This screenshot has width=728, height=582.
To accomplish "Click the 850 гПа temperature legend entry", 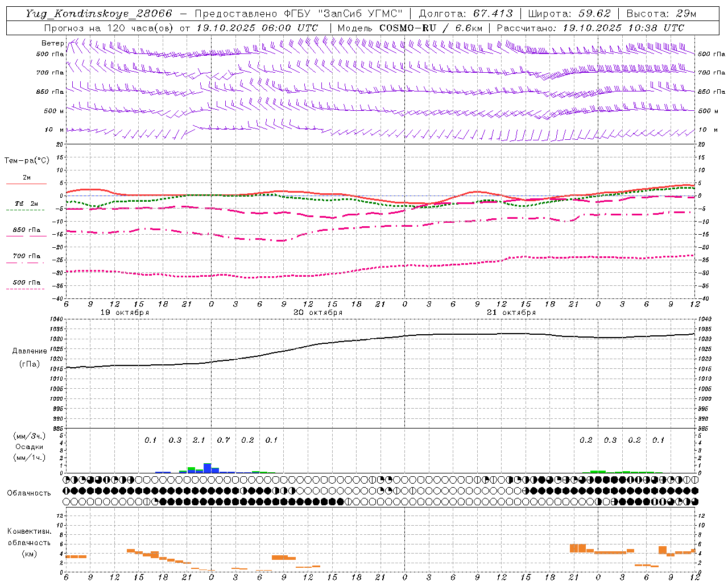I will (x=26, y=230).
